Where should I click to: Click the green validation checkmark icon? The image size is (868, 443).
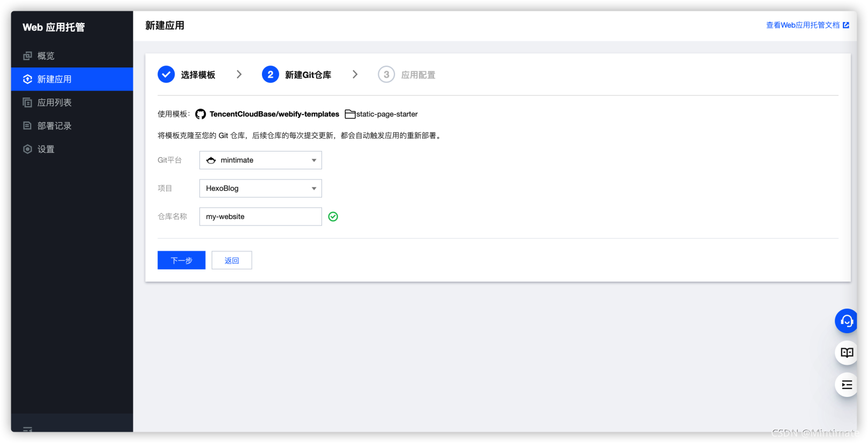[x=333, y=216]
